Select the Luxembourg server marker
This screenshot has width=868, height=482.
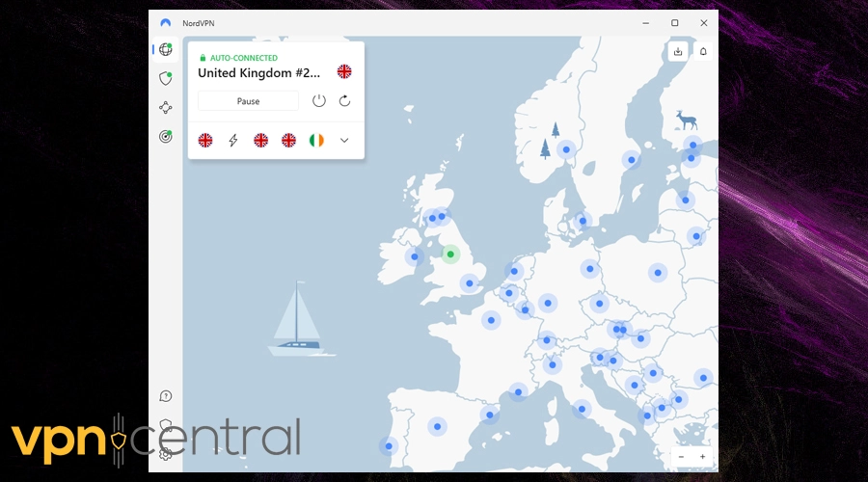click(x=525, y=309)
